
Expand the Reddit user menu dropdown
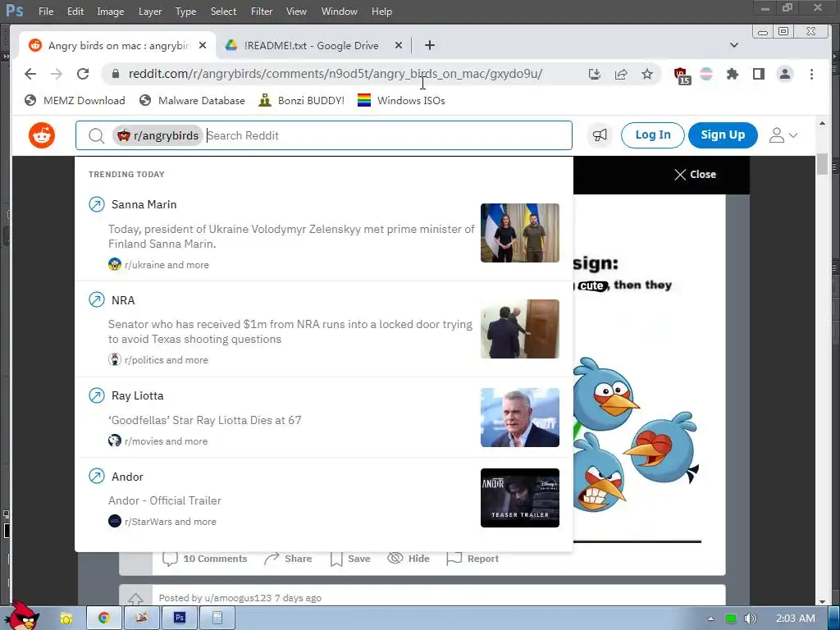783,135
